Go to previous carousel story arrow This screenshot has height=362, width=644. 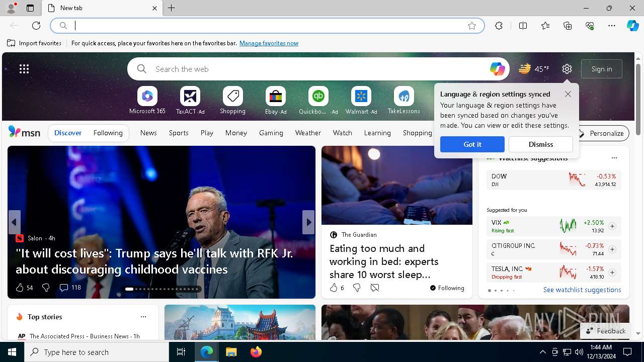tap(14, 222)
